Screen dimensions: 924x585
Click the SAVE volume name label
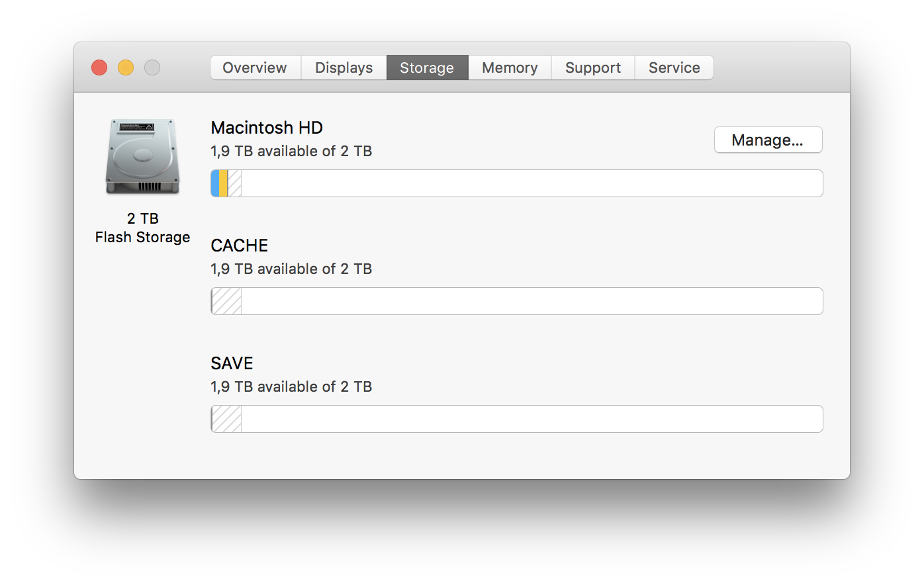(x=232, y=363)
